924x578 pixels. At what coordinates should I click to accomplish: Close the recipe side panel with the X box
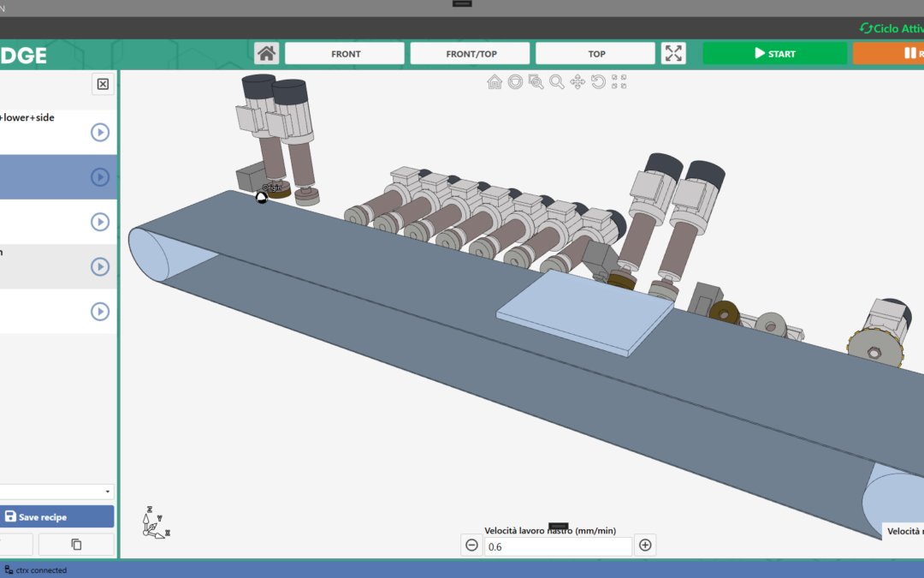pyautogui.click(x=103, y=84)
